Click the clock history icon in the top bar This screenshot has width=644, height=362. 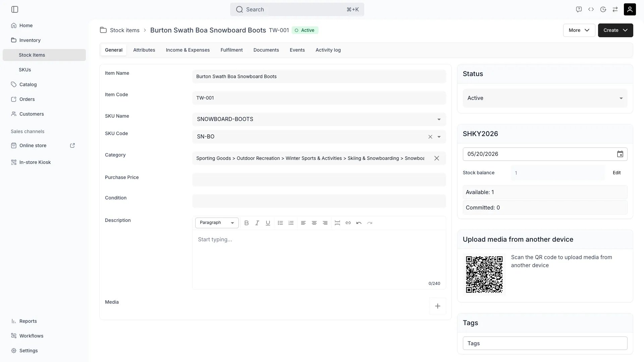coord(603,9)
